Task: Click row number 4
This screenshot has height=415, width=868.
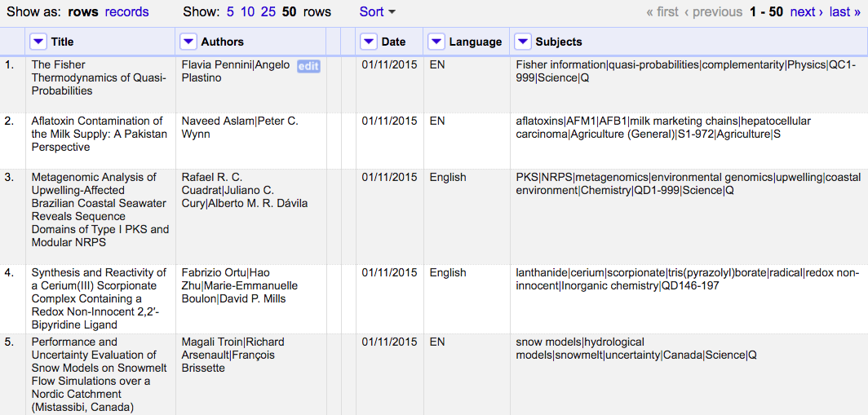Action: pos(10,273)
